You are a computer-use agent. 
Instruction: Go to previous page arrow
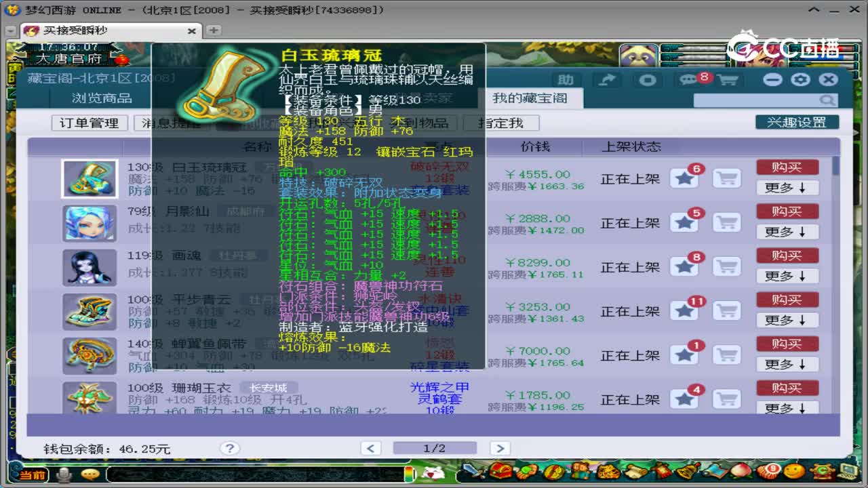pyautogui.click(x=371, y=448)
